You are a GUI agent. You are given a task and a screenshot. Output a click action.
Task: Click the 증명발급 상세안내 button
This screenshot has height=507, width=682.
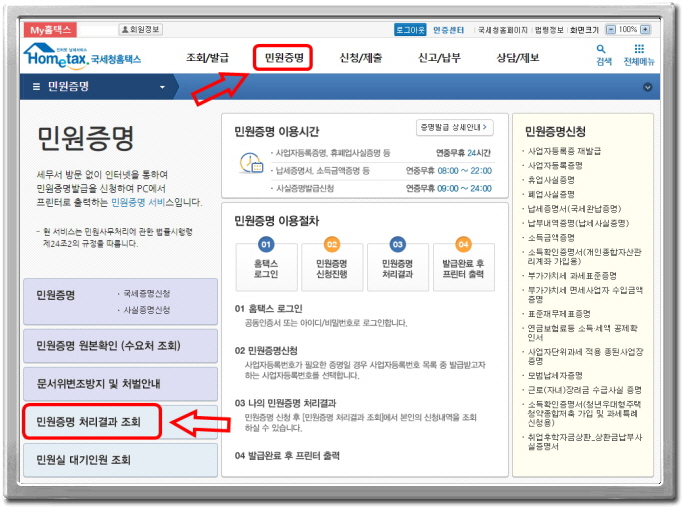point(455,127)
